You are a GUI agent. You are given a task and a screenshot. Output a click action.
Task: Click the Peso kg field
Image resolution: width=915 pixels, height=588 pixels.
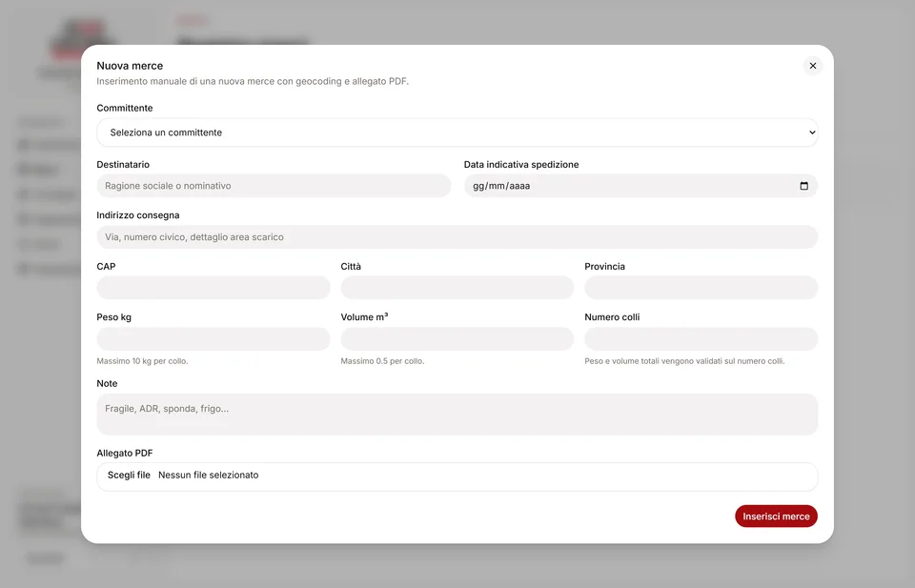pyautogui.click(x=213, y=339)
